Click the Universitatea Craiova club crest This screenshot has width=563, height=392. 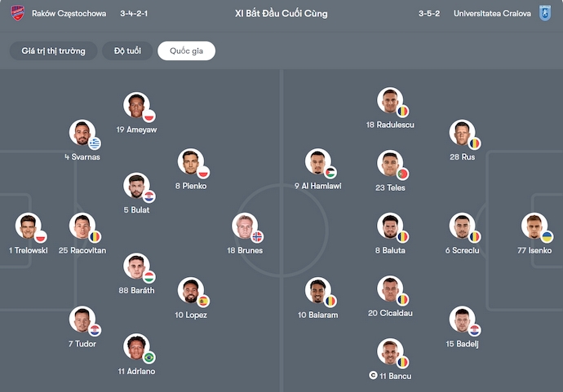click(x=545, y=14)
